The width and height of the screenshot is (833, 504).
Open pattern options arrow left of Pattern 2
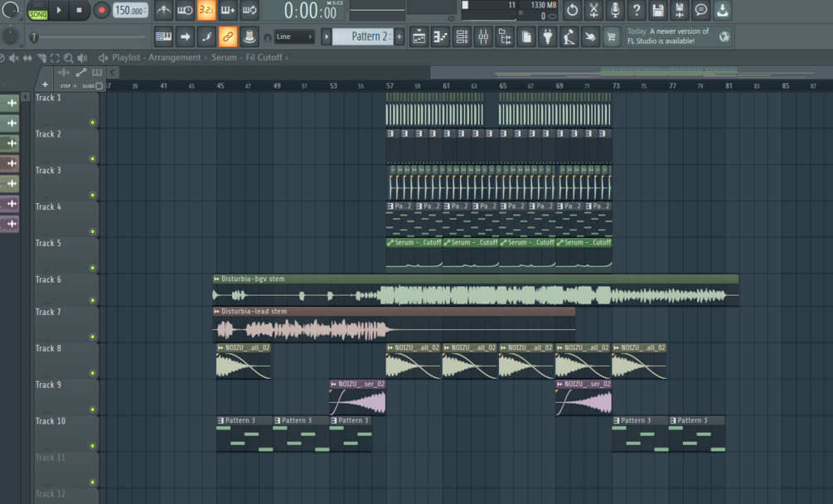click(327, 36)
